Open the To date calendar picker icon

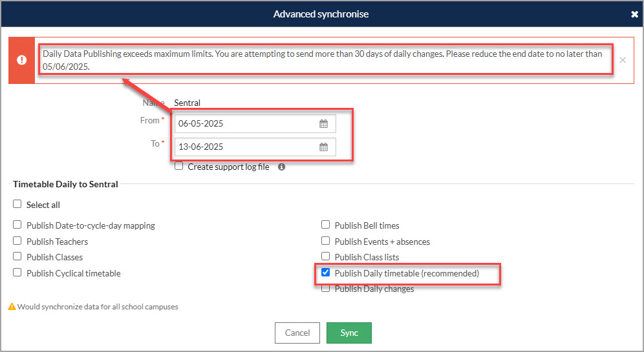tap(324, 147)
